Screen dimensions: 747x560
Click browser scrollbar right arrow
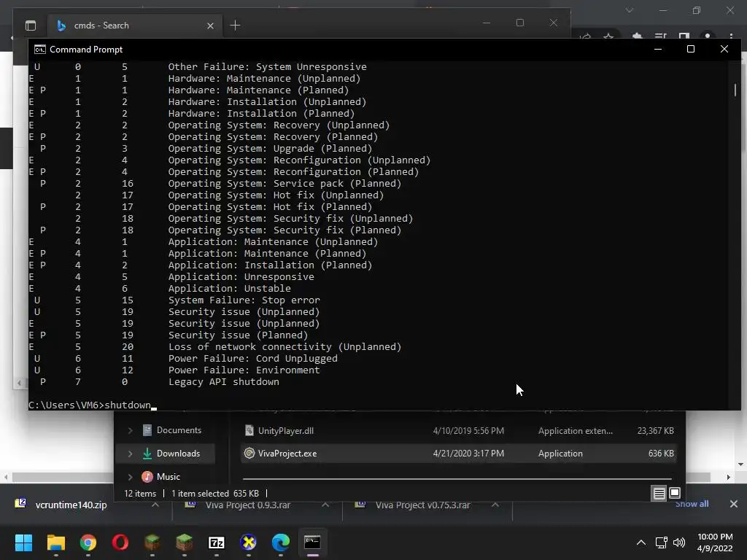tap(728, 477)
